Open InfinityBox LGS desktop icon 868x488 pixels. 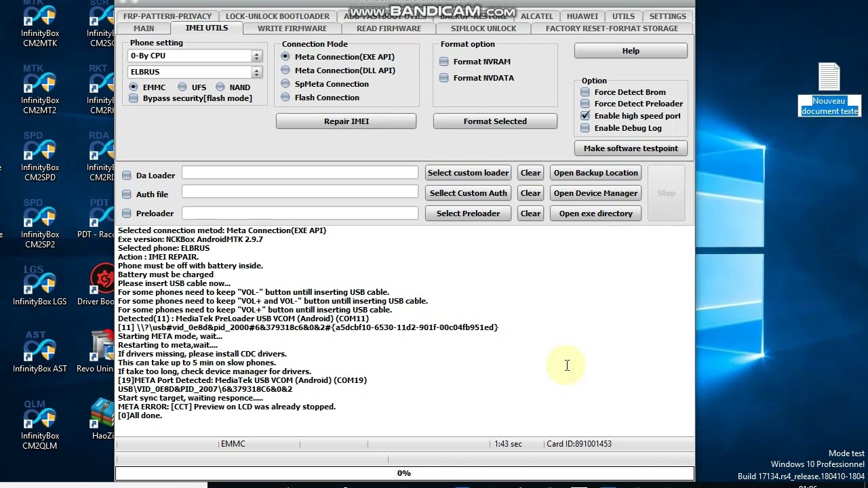coord(39,286)
